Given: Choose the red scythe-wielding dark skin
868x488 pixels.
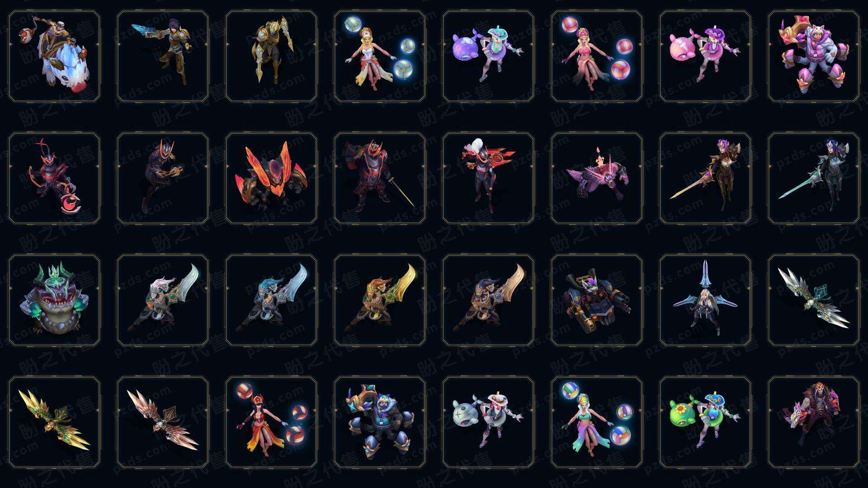Looking at the screenshot, I should 54,178.
